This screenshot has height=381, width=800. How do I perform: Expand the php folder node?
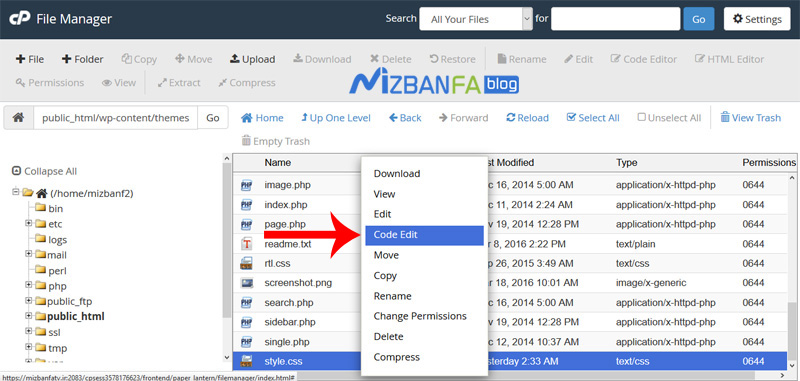pos(29,285)
